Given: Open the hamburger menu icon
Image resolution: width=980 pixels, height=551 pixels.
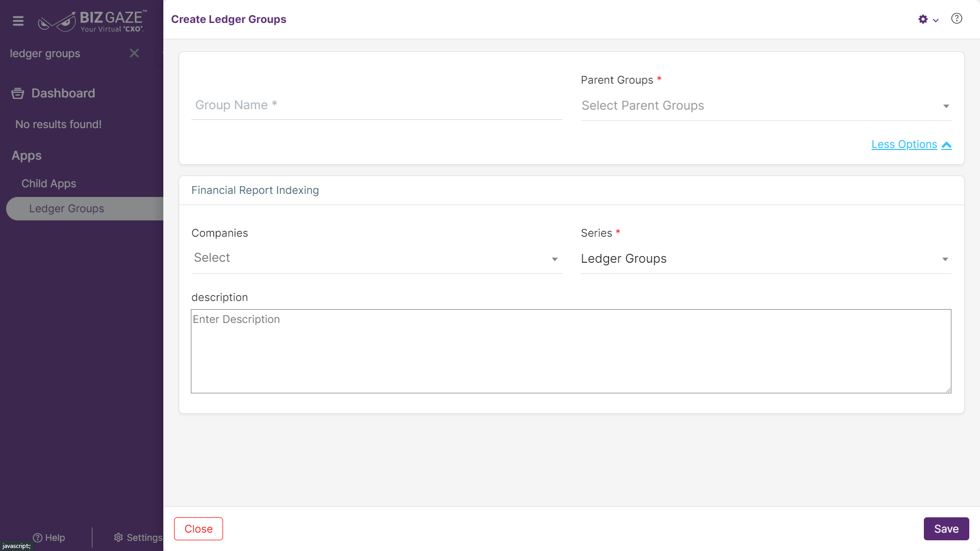Looking at the screenshot, I should [18, 21].
